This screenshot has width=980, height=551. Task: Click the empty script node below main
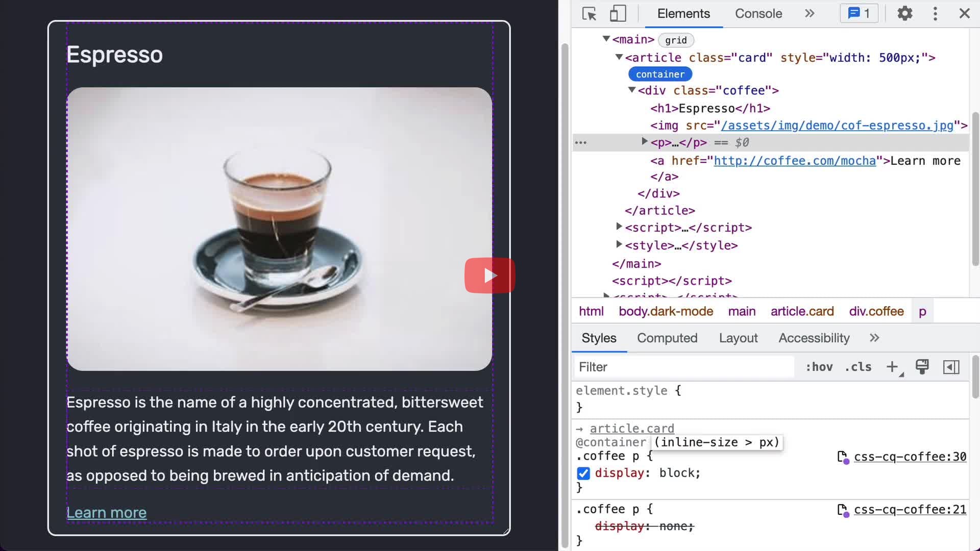[672, 281]
